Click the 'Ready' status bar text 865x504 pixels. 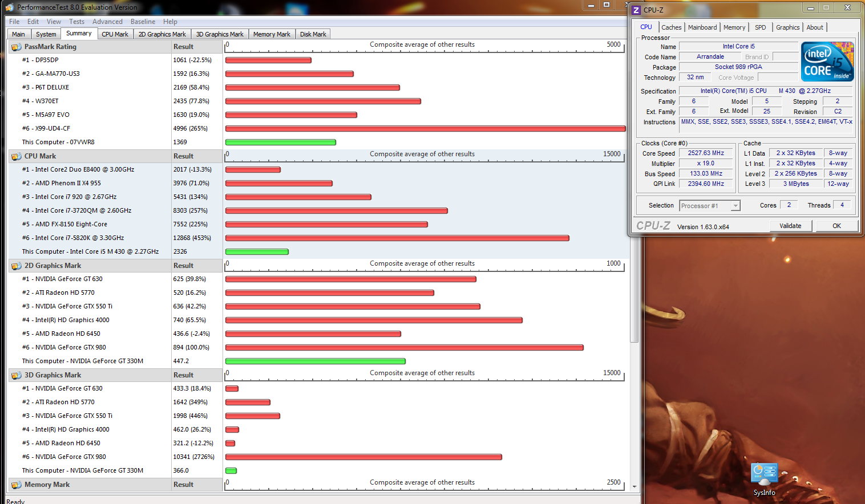click(15, 501)
